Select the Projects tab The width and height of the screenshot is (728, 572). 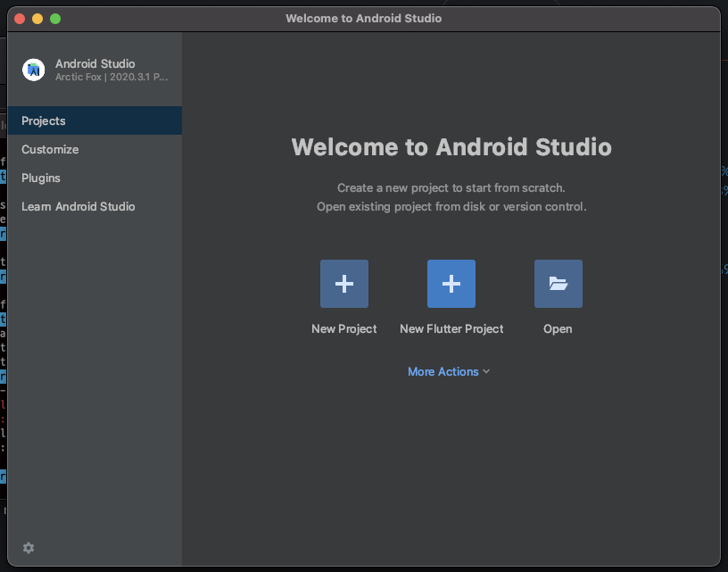pos(95,120)
